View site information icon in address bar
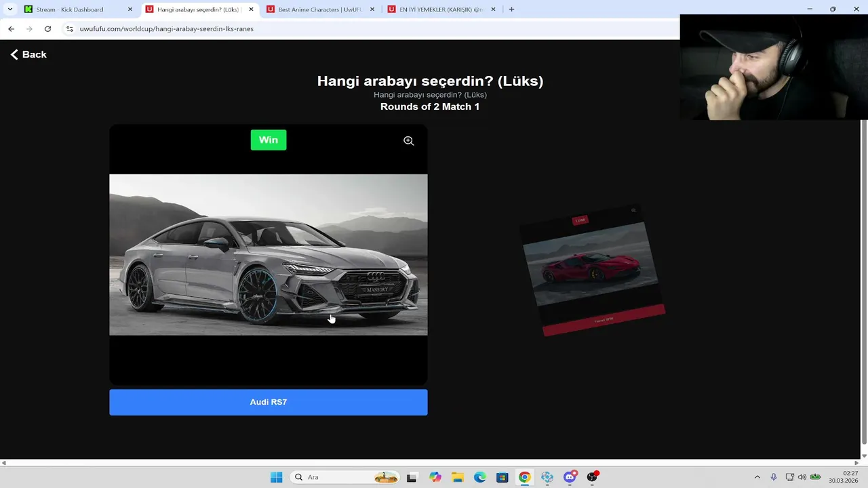 coord(69,29)
